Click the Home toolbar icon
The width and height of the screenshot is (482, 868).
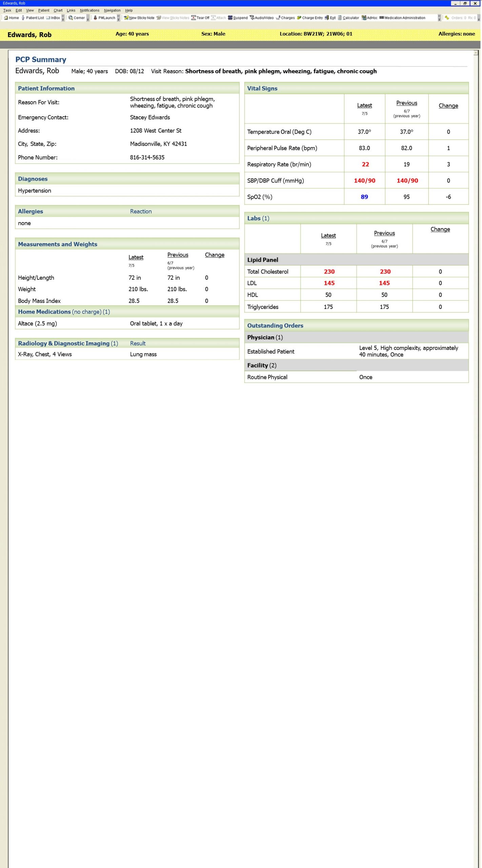(x=11, y=18)
